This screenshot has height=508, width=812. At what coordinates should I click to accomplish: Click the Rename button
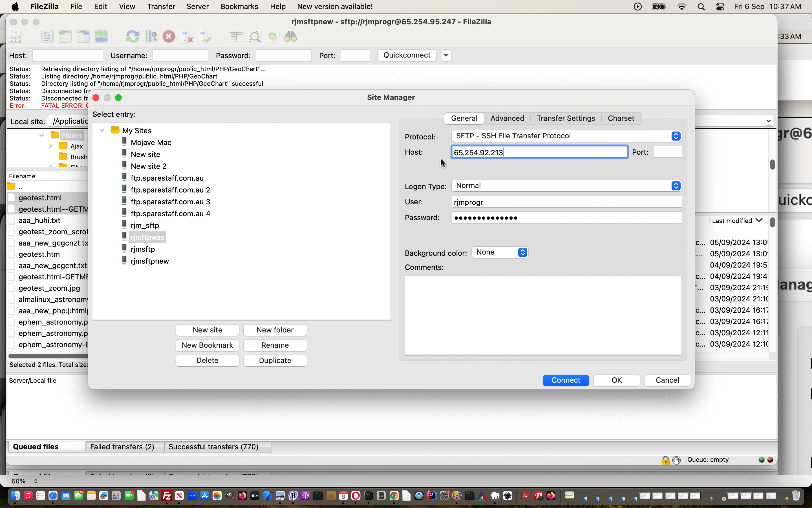tap(275, 345)
